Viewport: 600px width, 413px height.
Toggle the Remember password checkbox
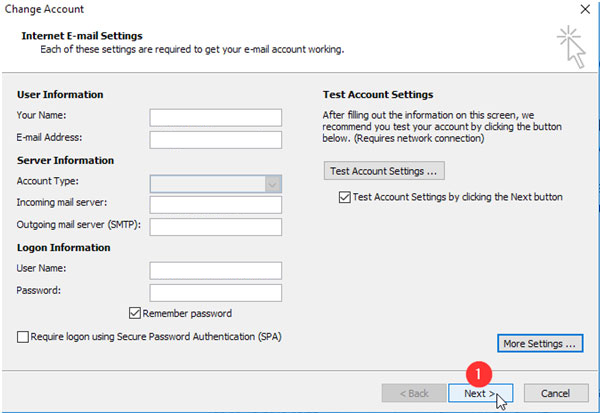pos(135,313)
